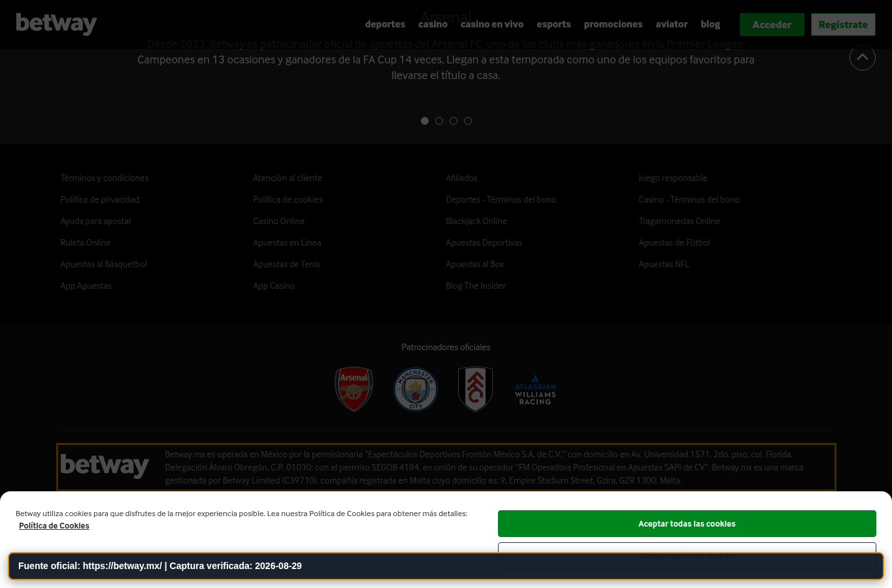Viewport: 892px width, 588px height.
Task: Open Apuestas NFL link
Action: pyautogui.click(x=664, y=264)
